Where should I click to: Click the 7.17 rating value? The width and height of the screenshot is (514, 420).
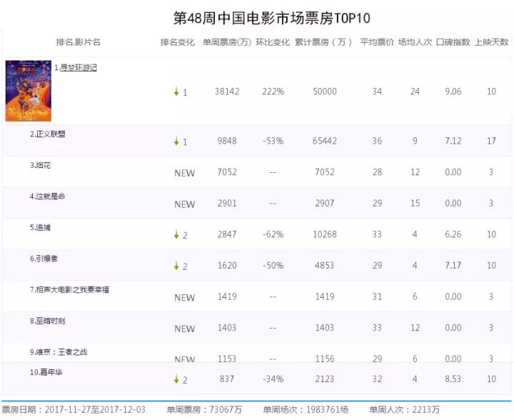click(x=453, y=265)
